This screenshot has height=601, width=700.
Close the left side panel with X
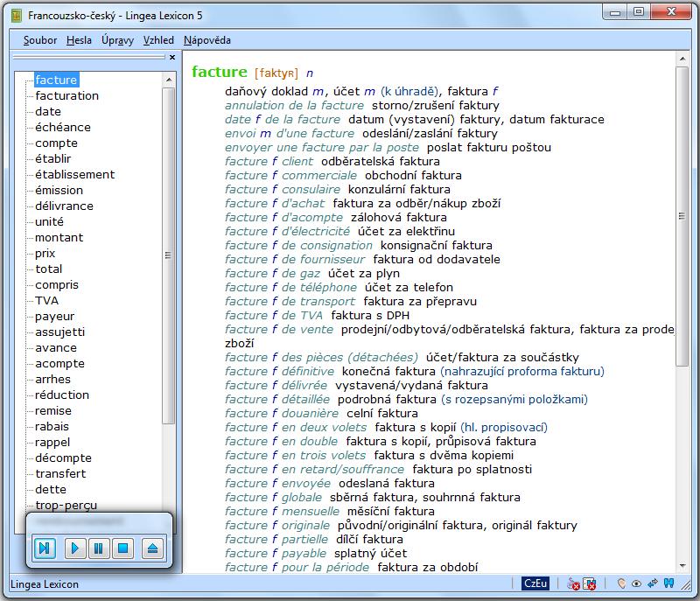pyautogui.click(x=172, y=57)
